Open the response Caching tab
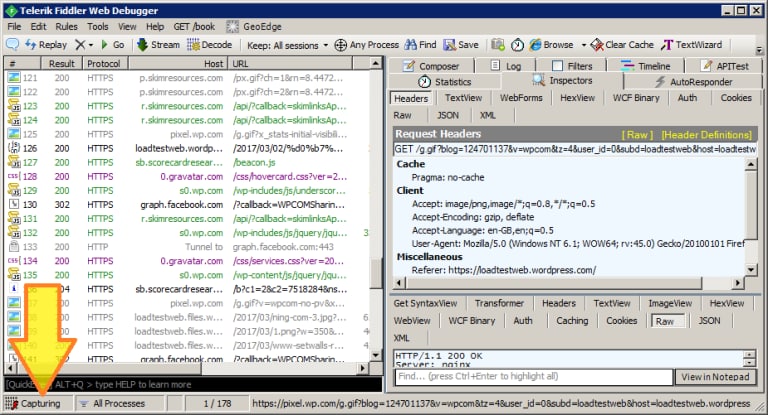Viewport: 768px width, 415px height. click(x=572, y=320)
